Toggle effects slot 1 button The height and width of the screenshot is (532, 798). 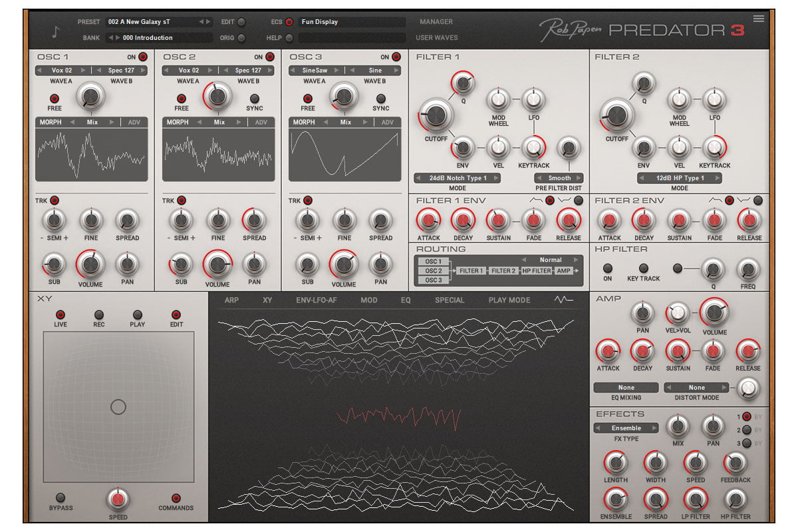746,417
